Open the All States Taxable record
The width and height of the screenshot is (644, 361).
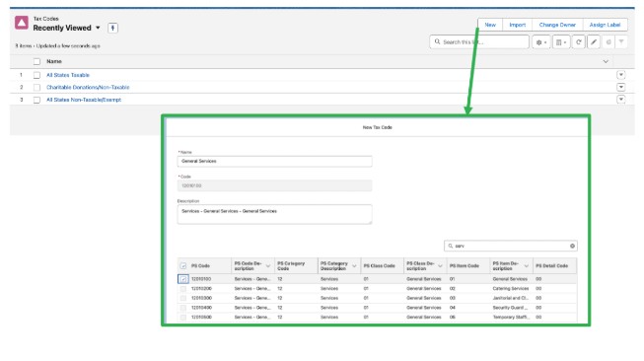68,75
